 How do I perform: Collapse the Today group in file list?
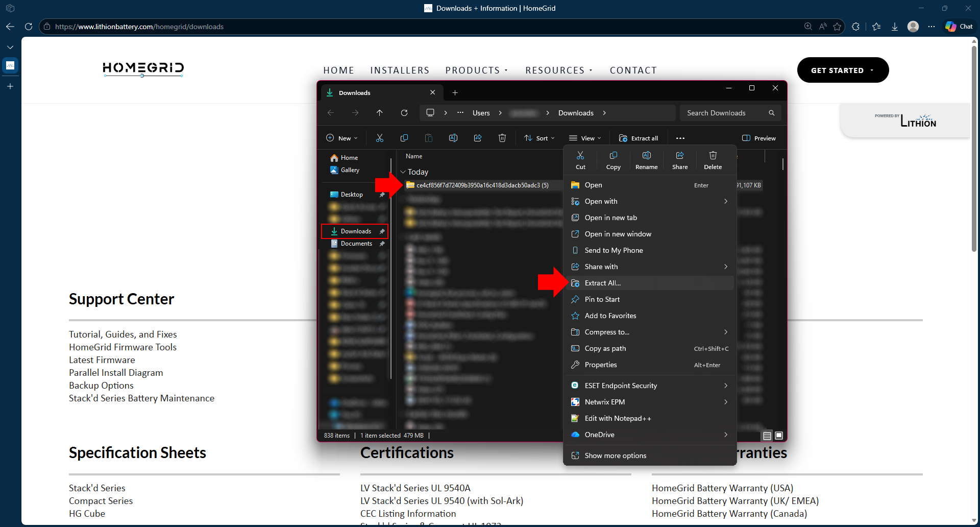(403, 172)
